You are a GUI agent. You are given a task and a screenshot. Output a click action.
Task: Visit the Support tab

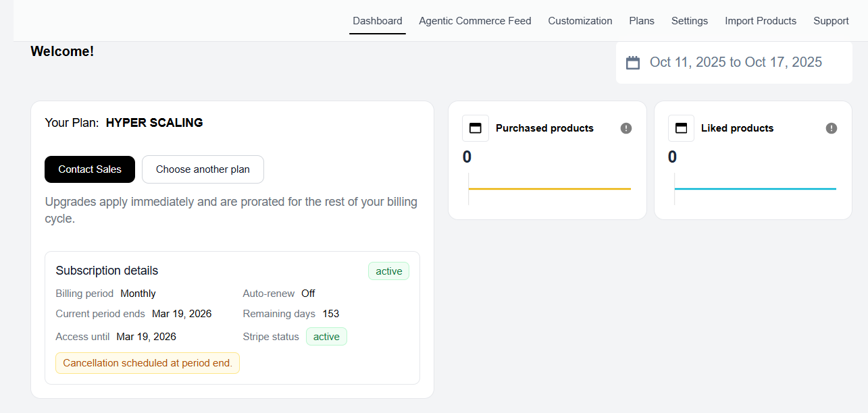coord(831,21)
